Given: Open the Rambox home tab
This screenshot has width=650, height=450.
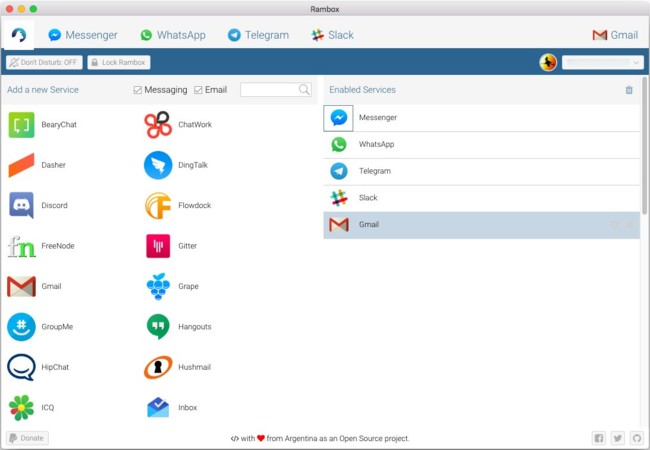Looking at the screenshot, I should pyautogui.click(x=19, y=35).
